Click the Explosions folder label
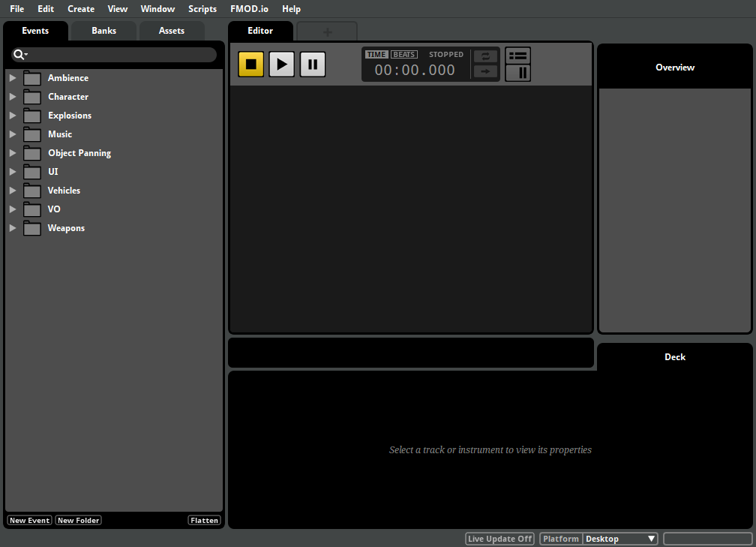Viewport: 756px width, 547px height. (x=70, y=116)
